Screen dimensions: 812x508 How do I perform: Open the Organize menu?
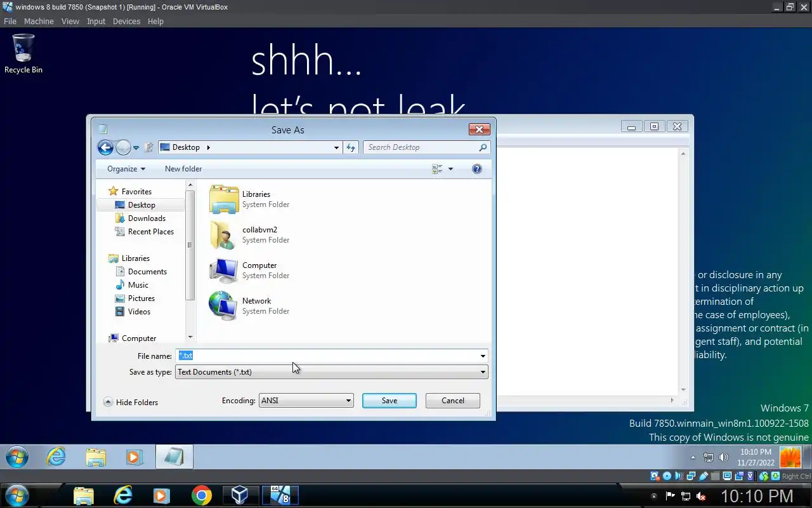[x=126, y=169]
